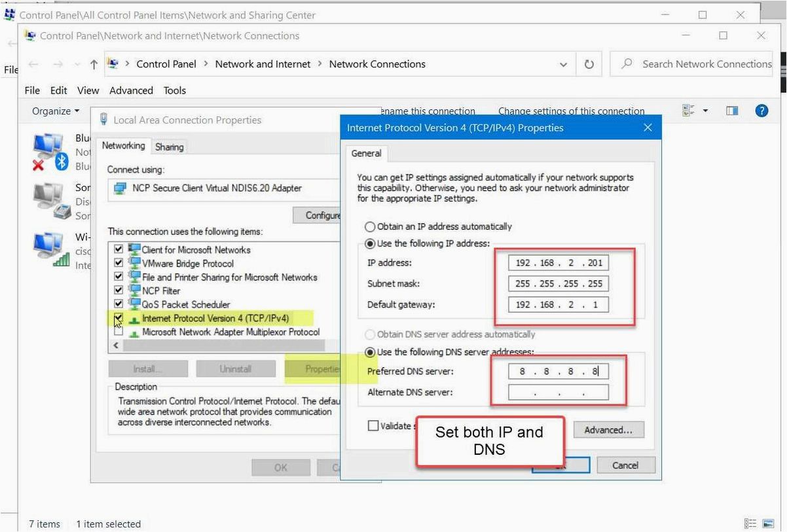Click the Configure button

(318, 215)
